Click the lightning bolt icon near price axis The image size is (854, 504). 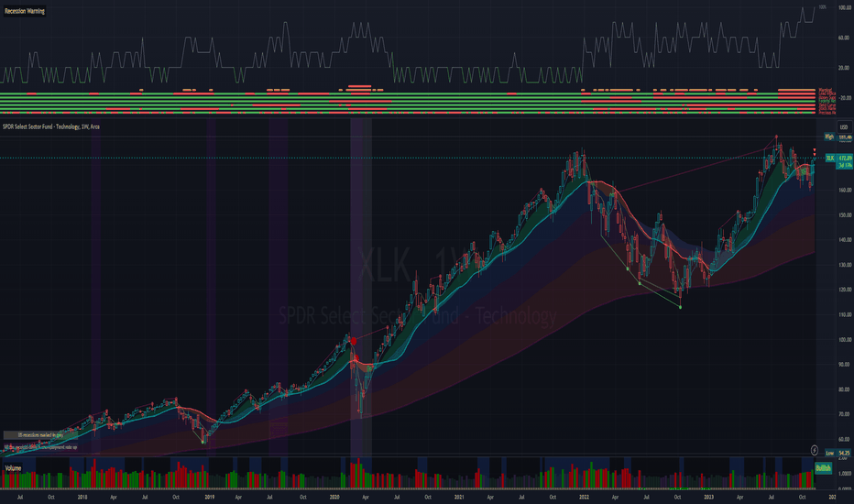coord(815,450)
